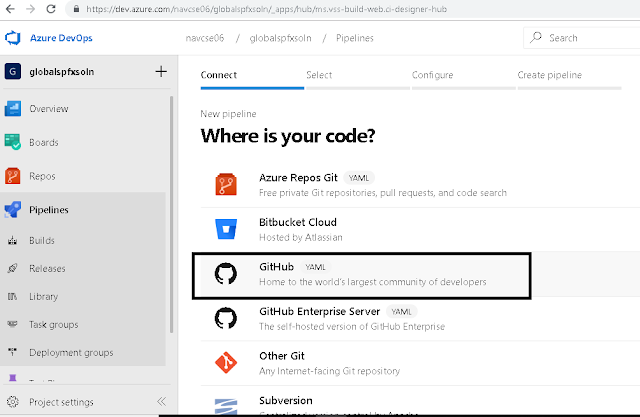This screenshot has width=640, height=417.
Task: Click the GitHub octocat icon
Action: tap(226, 273)
